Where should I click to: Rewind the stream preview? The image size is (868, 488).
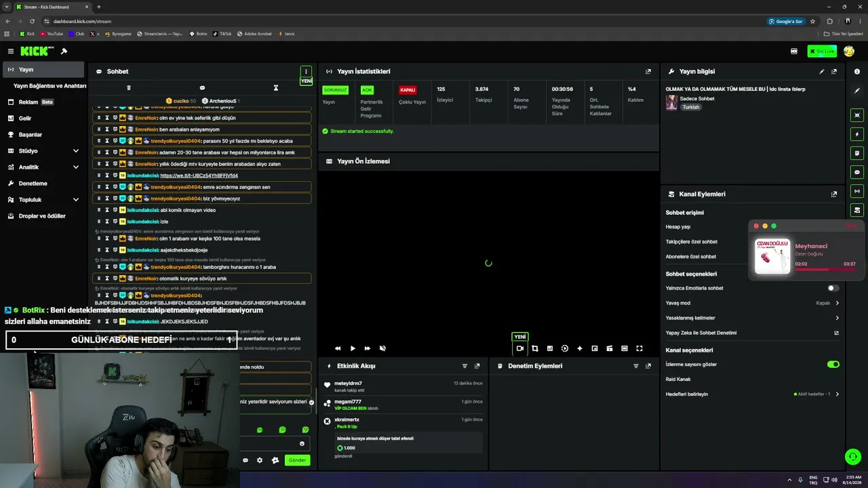338,348
